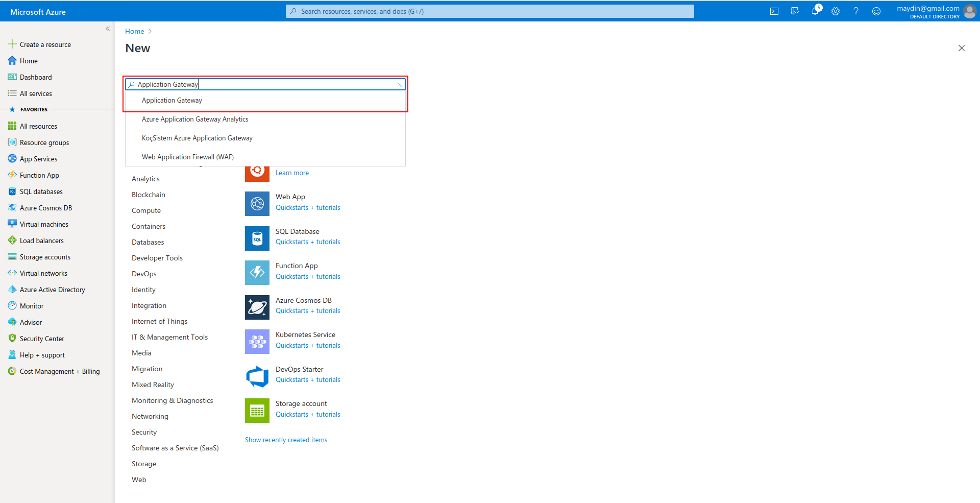980x503 pixels.
Task: Click the Virtual networks icon
Action: coord(12,273)
